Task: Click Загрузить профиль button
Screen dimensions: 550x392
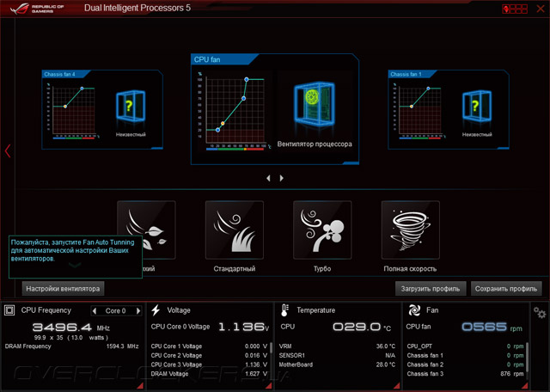Action: pyautogui.click(x=431, y=289)
